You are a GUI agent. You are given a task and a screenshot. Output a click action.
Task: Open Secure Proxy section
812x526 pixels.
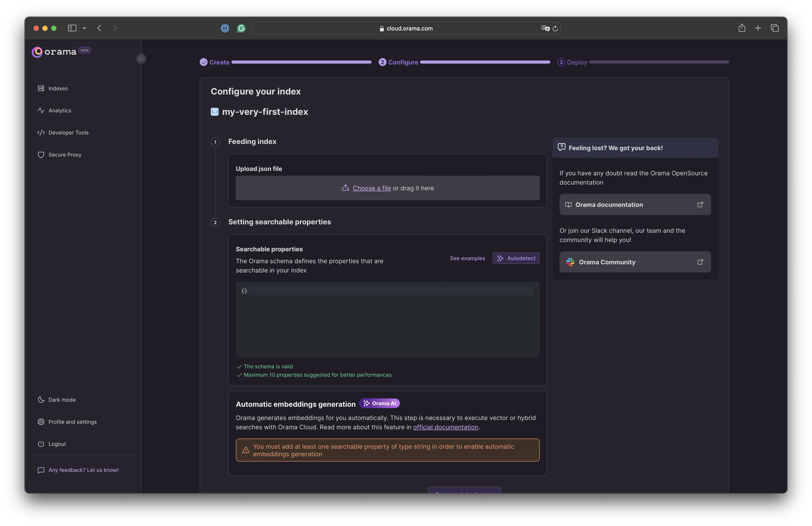59,155
